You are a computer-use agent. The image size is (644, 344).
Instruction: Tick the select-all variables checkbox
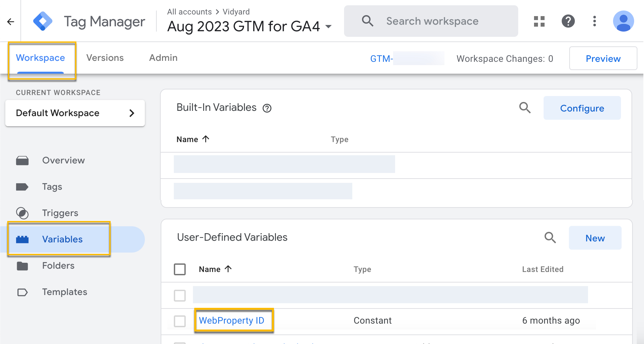[180, 269]
